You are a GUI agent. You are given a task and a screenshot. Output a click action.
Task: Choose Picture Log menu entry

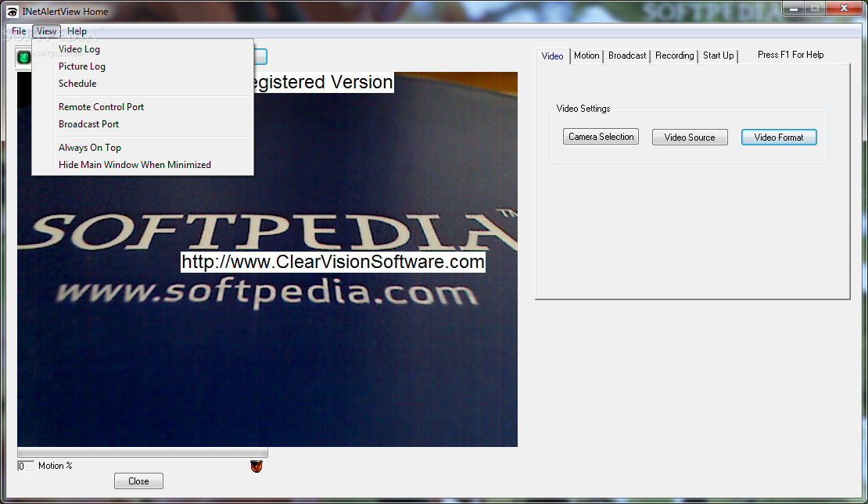[x=143, y=66]
